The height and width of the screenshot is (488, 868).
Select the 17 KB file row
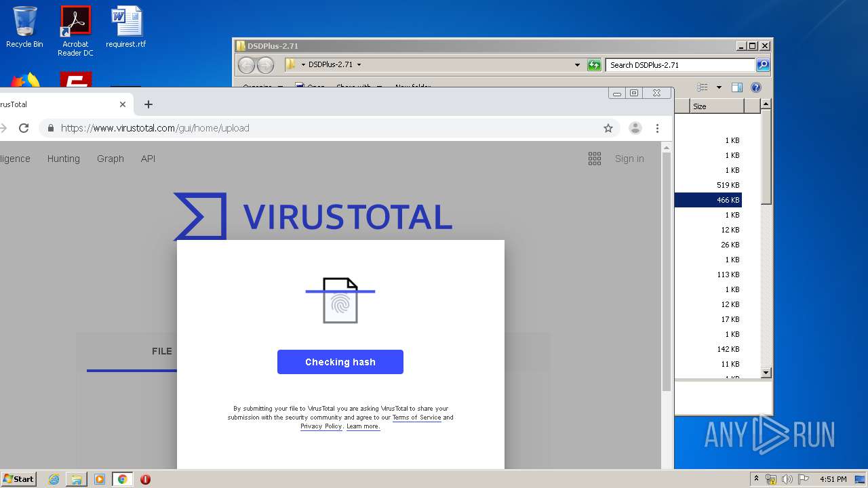click(708, 319)
